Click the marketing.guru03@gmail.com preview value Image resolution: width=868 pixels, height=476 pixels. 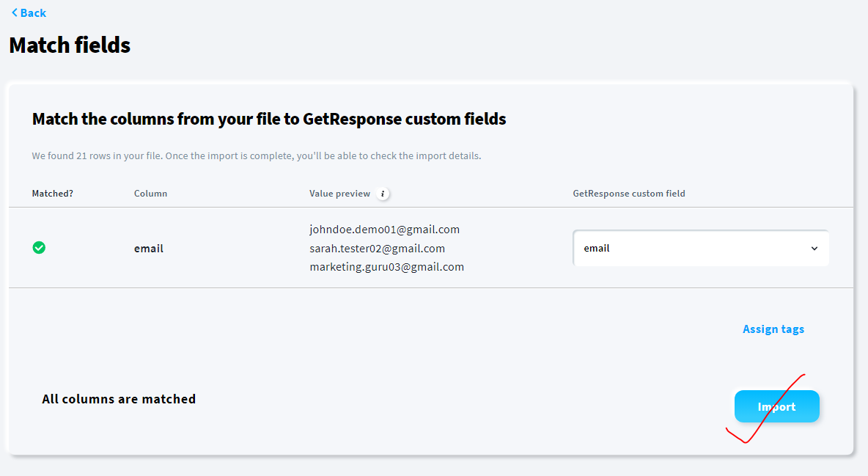coord(387,266)
